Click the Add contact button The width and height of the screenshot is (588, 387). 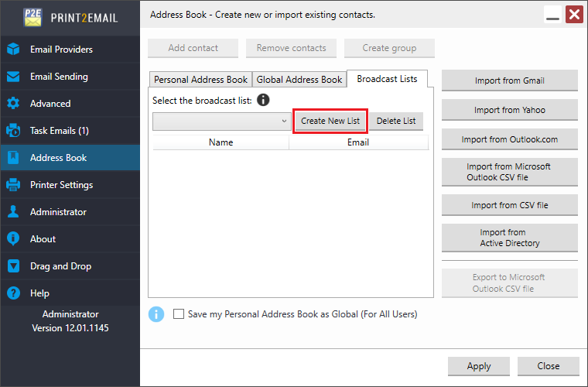coord(193,48)
